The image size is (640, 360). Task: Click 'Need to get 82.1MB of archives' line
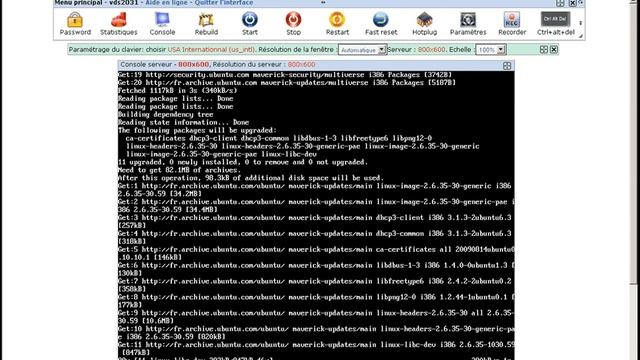tap(179, 170)
